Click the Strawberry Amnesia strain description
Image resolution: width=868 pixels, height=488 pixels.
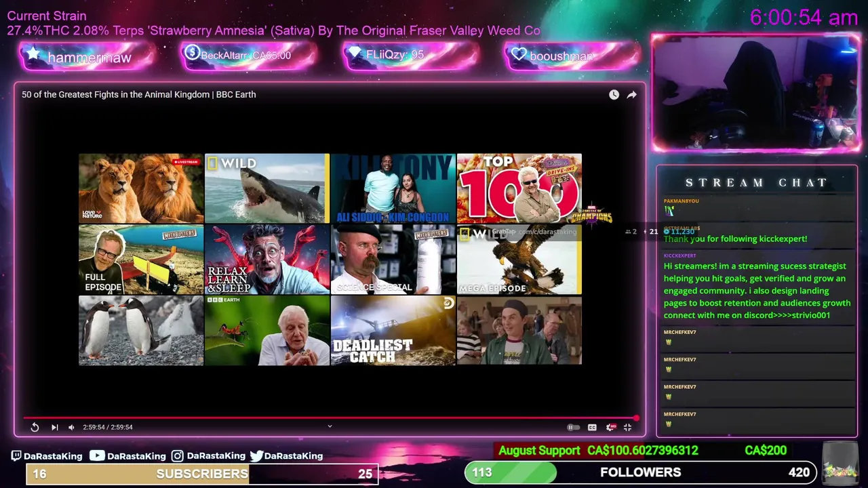pos(273,30)
